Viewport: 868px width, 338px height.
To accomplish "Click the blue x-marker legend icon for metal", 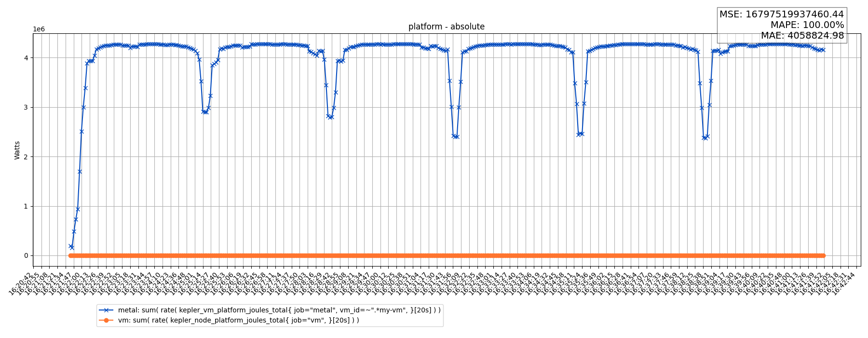I will coord(106,310).
